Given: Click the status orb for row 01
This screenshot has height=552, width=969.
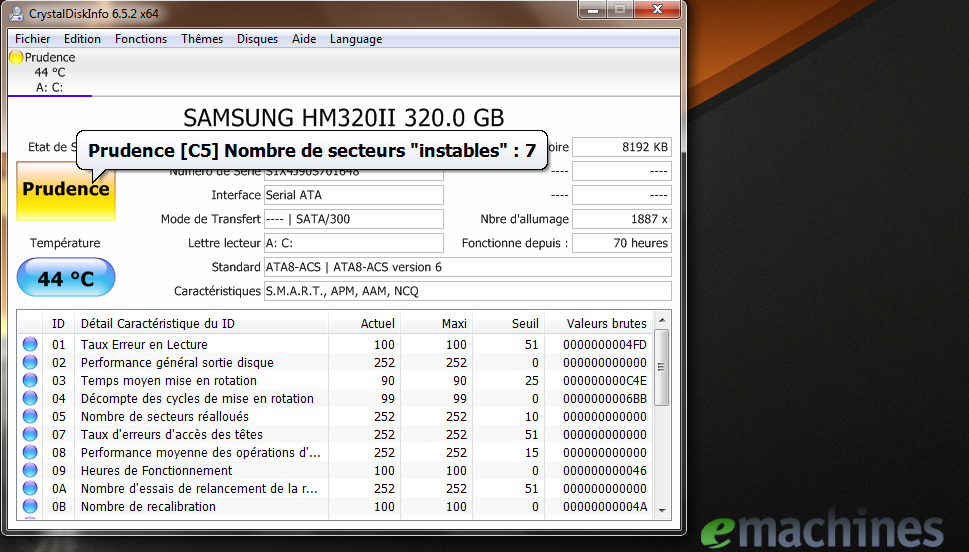Looking at the screenshot, I should (x=30, y=344).
